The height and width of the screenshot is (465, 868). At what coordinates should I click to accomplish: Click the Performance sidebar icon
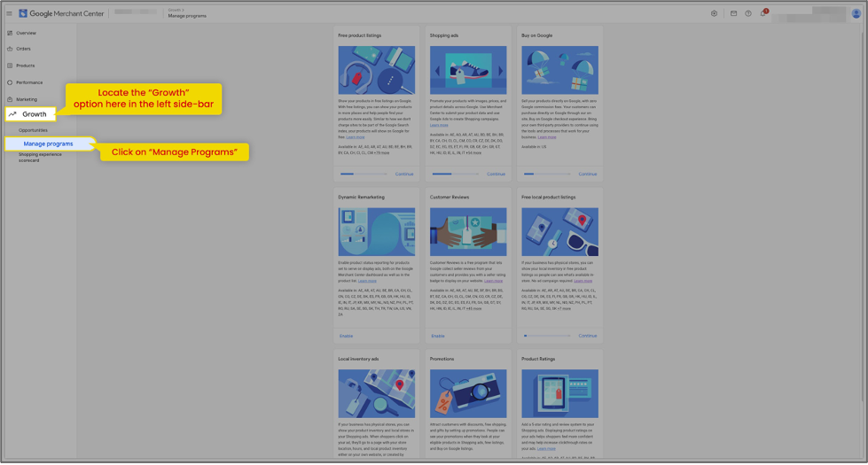click(10, 82)
